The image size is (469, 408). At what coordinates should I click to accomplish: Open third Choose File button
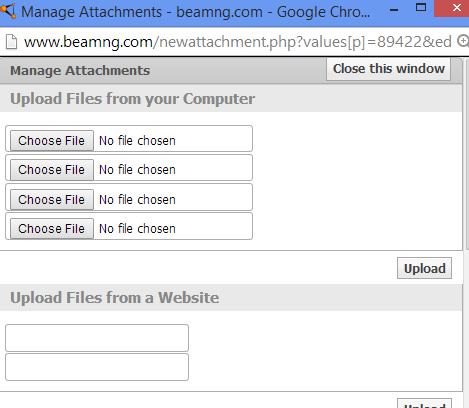(x=52, y=200)
